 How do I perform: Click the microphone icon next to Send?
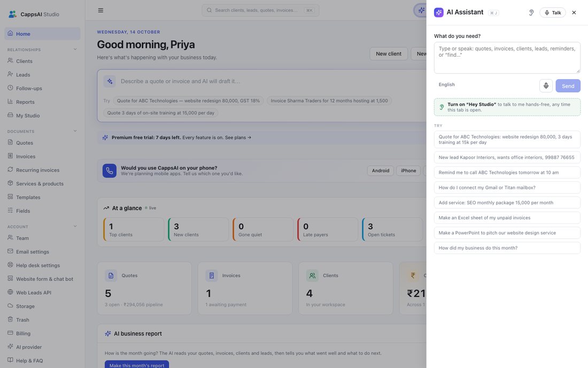(546, 86)
